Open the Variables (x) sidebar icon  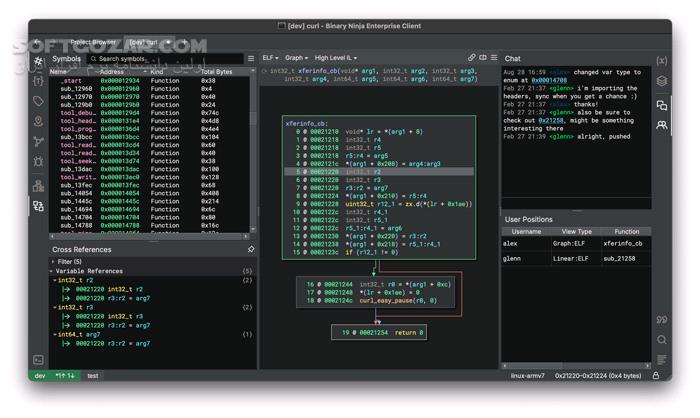tap(662, 61)
